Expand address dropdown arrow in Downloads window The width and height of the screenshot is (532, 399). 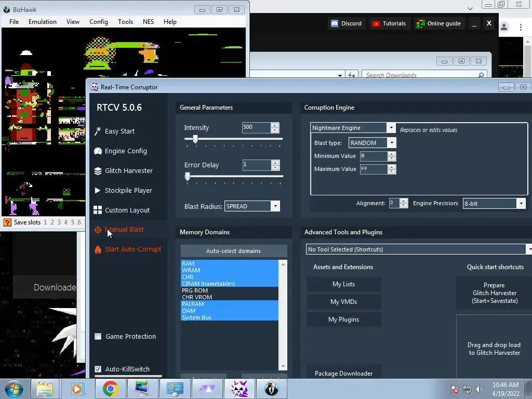pos(340,75)
